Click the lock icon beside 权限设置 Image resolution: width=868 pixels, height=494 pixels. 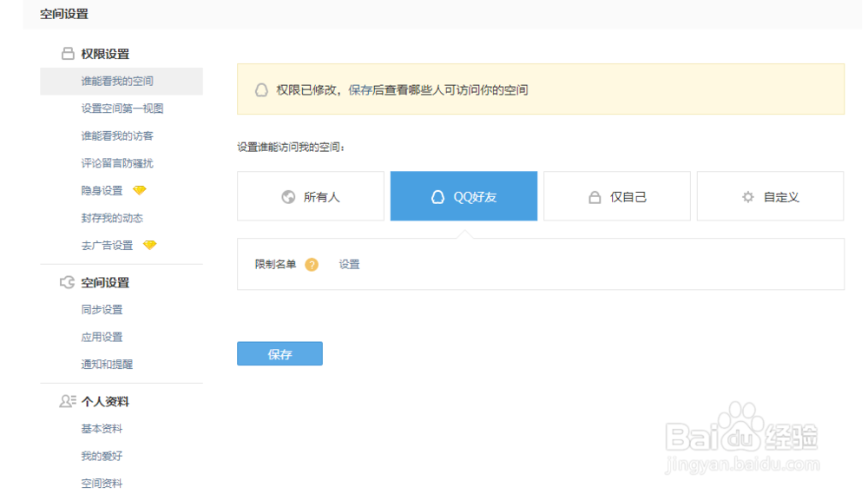pyautogui.click(x=68, y=54)
